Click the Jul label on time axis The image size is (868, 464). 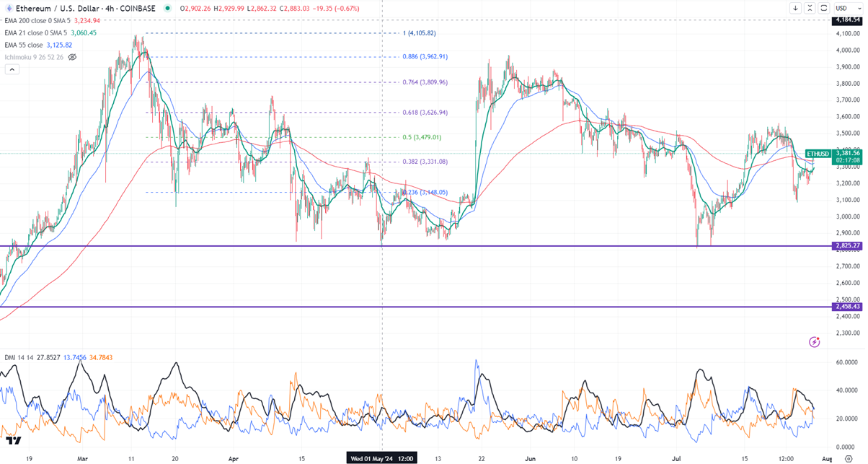coord(676,458)
